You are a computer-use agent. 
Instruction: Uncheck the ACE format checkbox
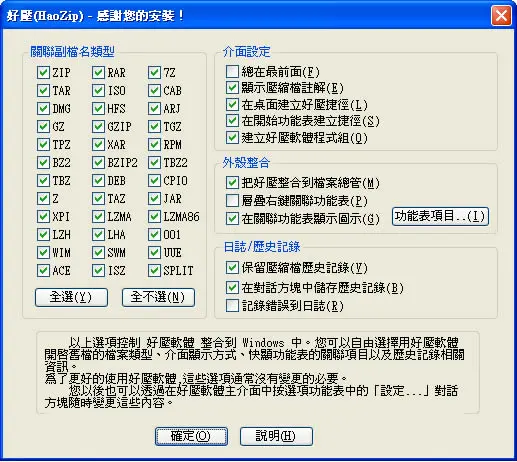tap(43, 270)
